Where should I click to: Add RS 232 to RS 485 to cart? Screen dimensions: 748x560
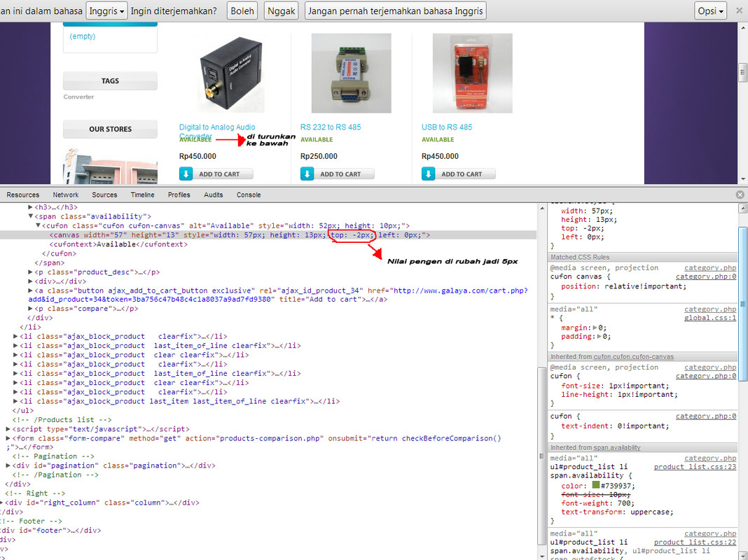[x=338, y=174]
